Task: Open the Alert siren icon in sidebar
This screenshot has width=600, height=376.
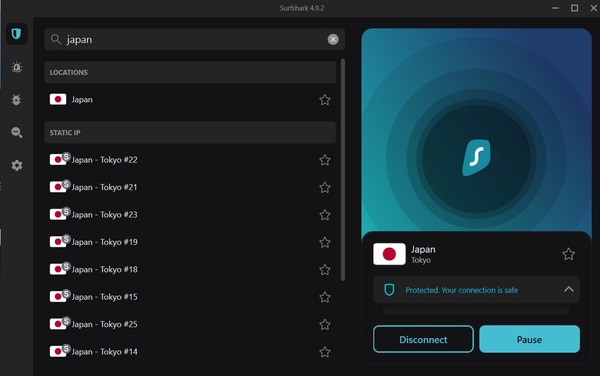Action: click(x=16, y=67)
